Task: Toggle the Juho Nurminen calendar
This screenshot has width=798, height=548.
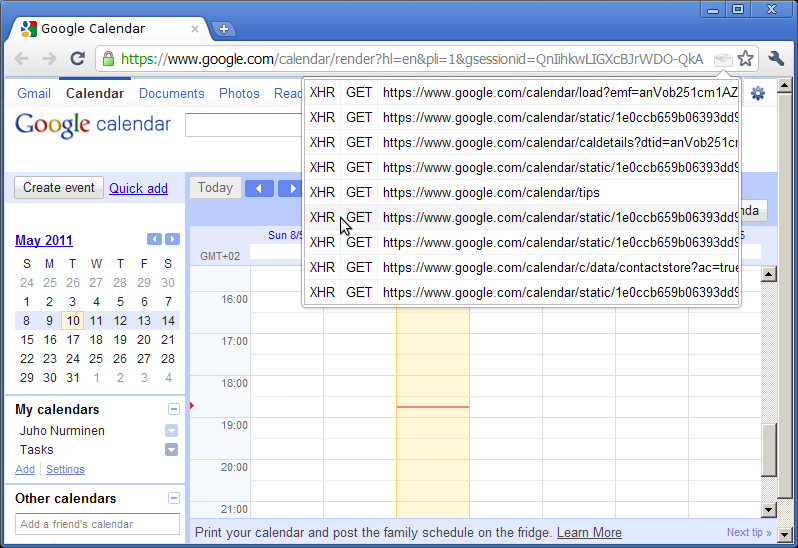Action: [62, 431]
